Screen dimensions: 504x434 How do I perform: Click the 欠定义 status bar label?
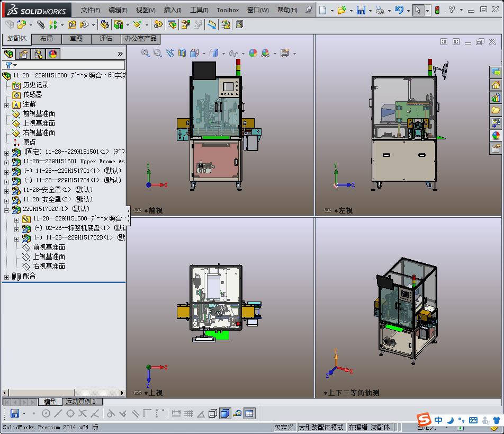(x=284, y=427)
